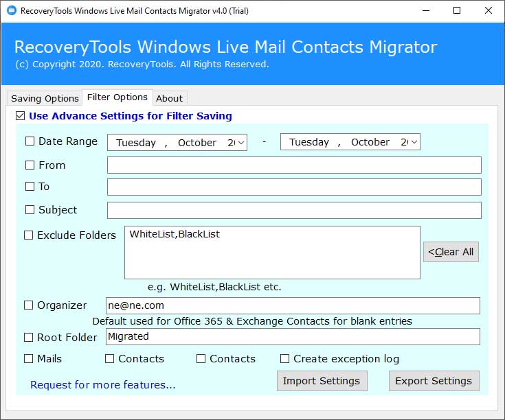Check the Exclude Folders option
This screenshot has width=505, height=420.
29,235
